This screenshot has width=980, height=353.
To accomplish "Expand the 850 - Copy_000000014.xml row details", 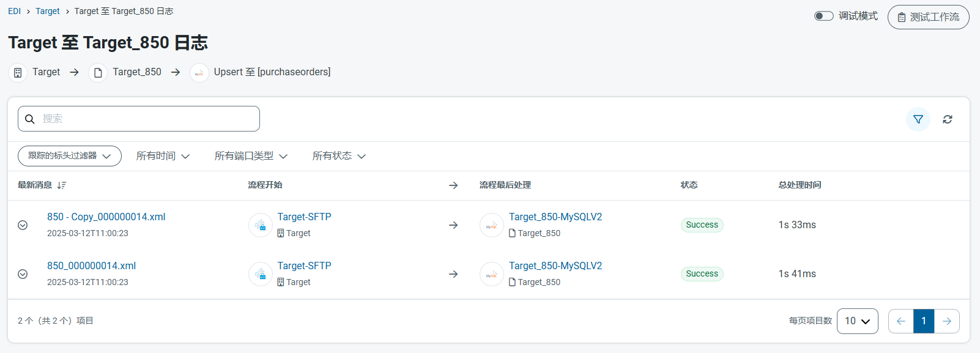I will (23, 225).
